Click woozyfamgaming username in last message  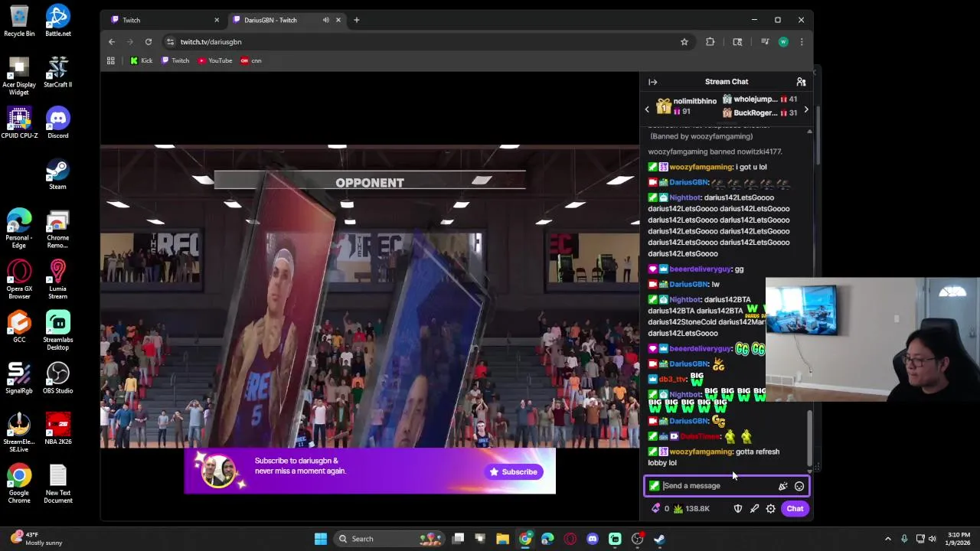[x=701, y=452]
